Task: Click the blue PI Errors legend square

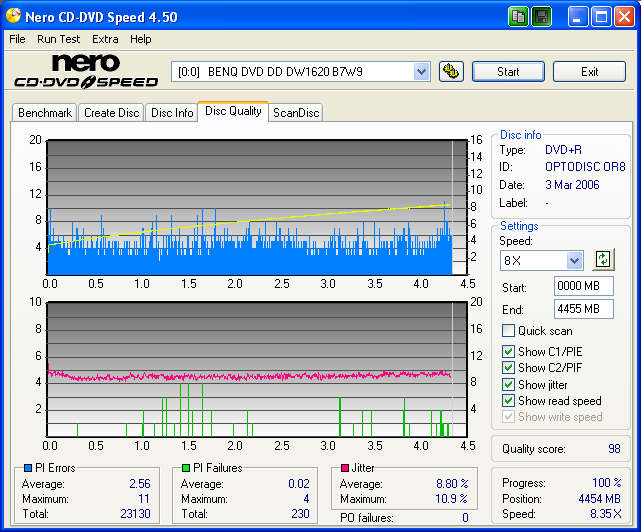Action: coord(28,468)
